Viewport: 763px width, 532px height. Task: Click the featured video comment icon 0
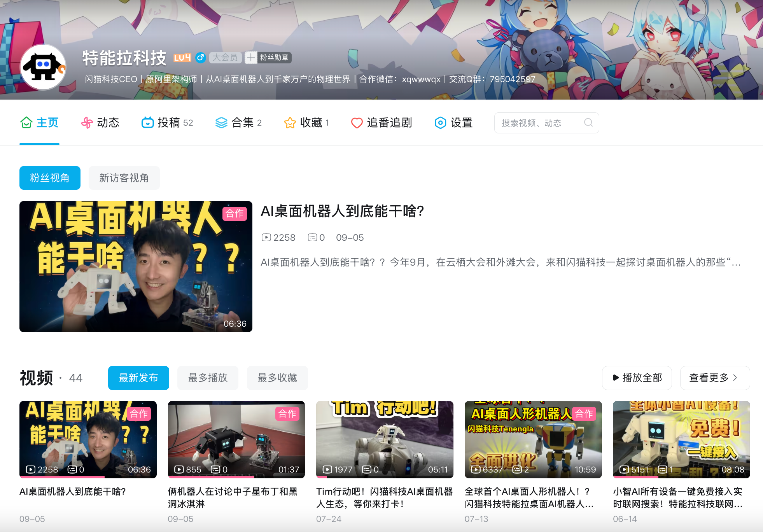313,237
